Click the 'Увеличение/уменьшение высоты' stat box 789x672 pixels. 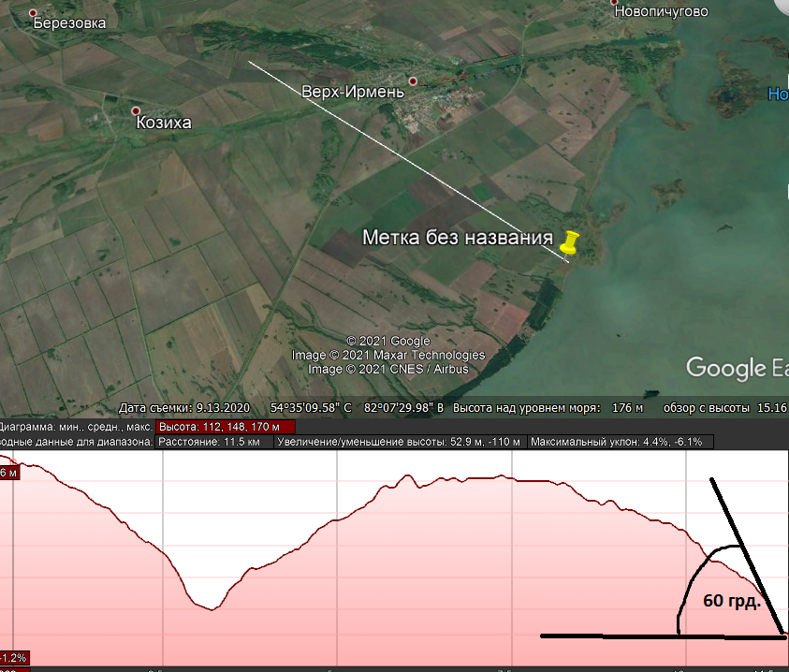pyautogui.click(x=400, y=442)
